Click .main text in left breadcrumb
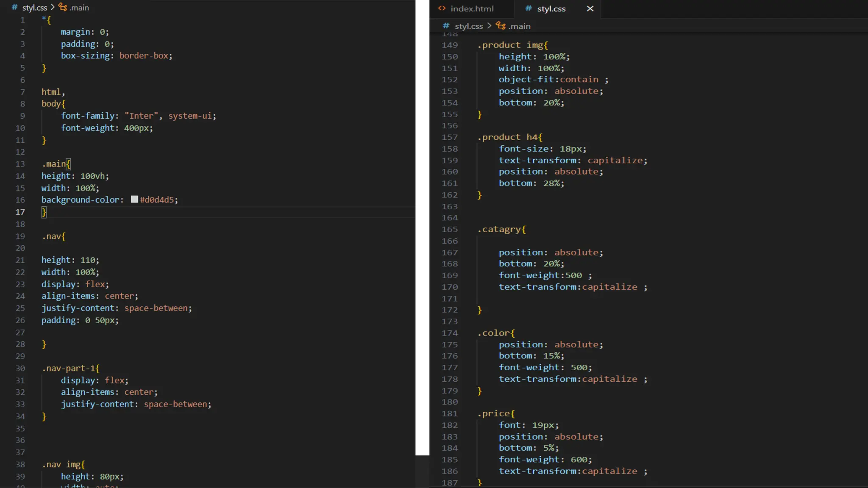 tap(79, 8)
